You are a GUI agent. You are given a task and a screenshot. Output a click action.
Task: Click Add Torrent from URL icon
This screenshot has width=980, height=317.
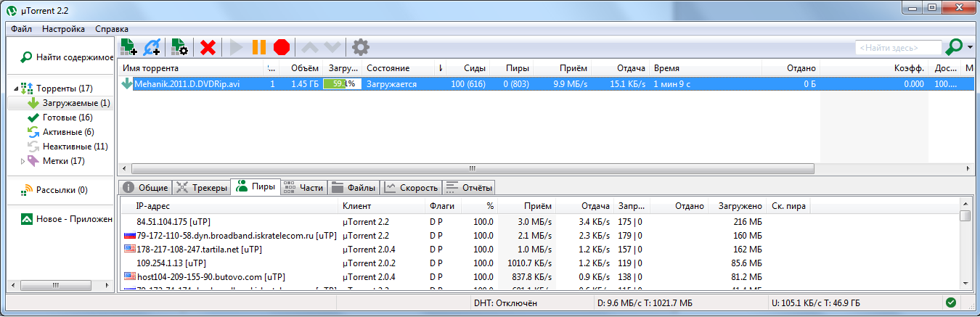[x=152, y=47]
